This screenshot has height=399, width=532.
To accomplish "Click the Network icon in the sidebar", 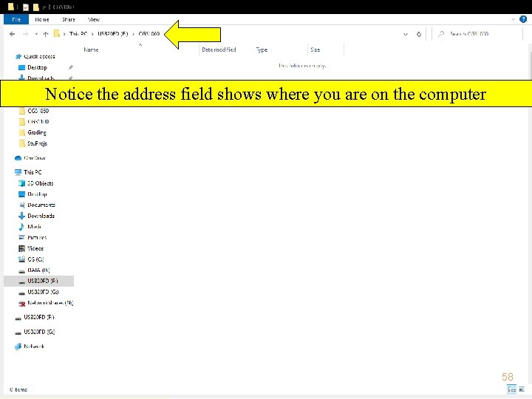I will pos(18,347).
